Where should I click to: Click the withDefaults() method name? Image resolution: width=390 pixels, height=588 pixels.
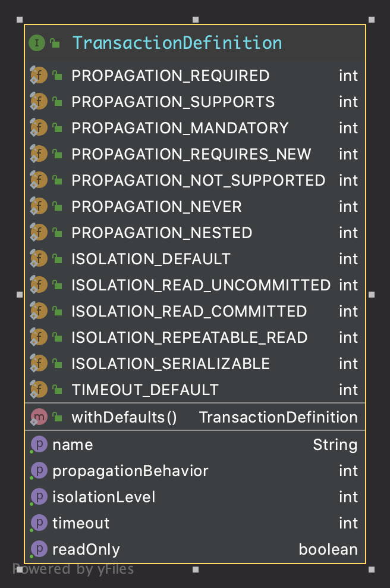point(124,417)
